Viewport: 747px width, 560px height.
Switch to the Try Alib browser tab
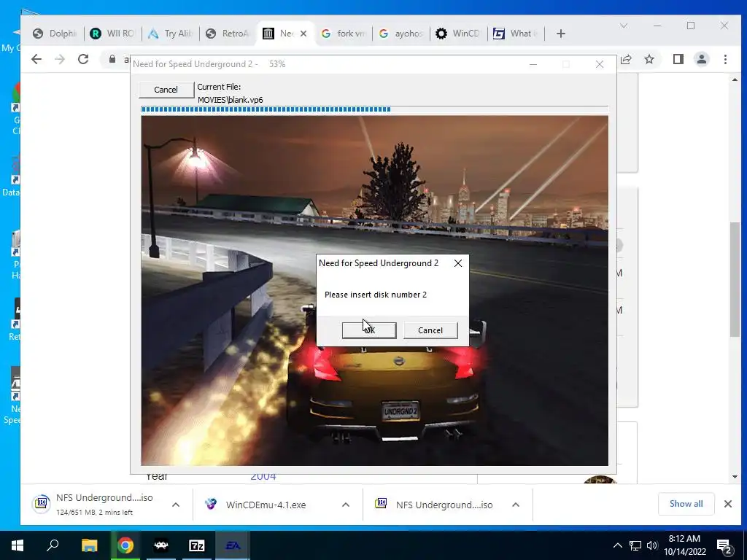click(x=171, y=34)
